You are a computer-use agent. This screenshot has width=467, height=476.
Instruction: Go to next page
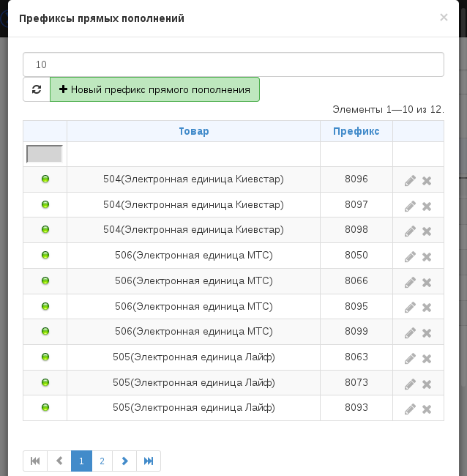click(124, 461)
